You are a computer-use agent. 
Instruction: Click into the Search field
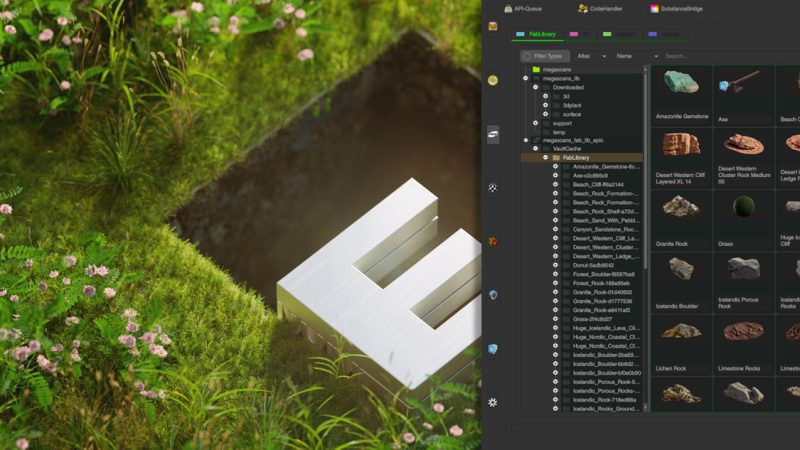pyautogui.click(x=730, y=56)
